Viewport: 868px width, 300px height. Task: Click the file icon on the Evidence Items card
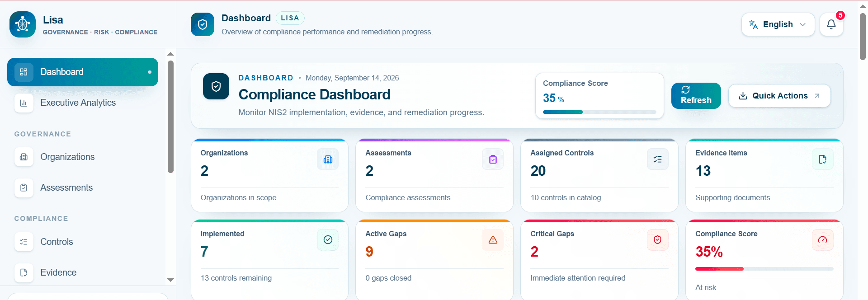click(x=823, y=159)
